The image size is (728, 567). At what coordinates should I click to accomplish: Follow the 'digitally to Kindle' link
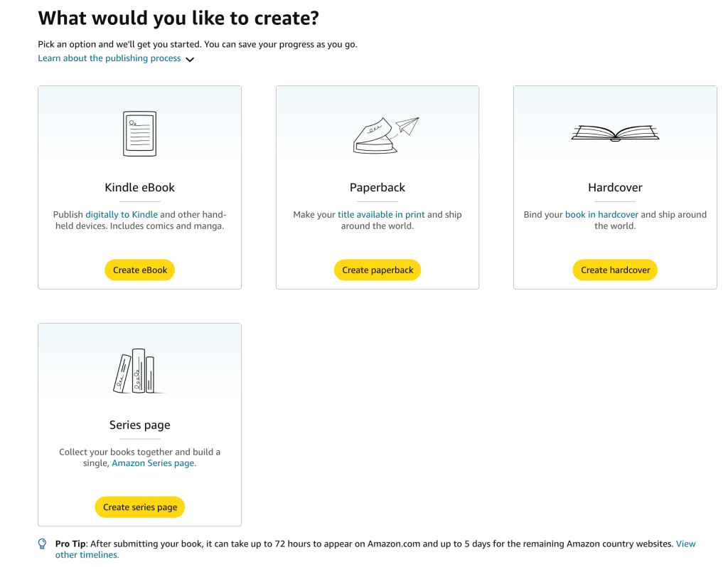pos(122,214)
